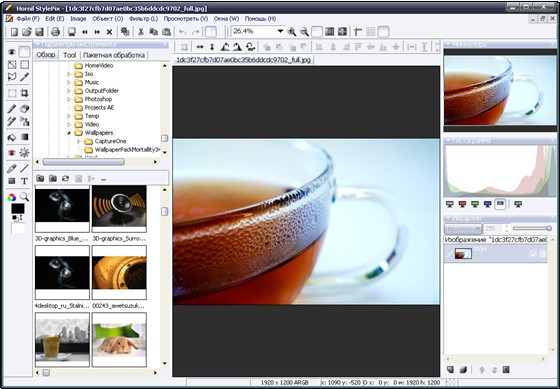Select the 3D-graphics_Surround speaker thumbnail

click(x=119, y=209)
